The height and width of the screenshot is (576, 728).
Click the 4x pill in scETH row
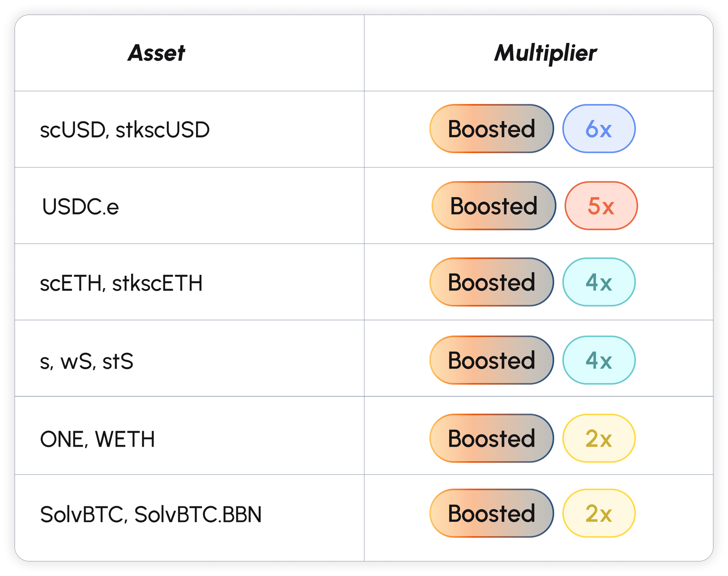pyautogui.click(x=598, y=282)
